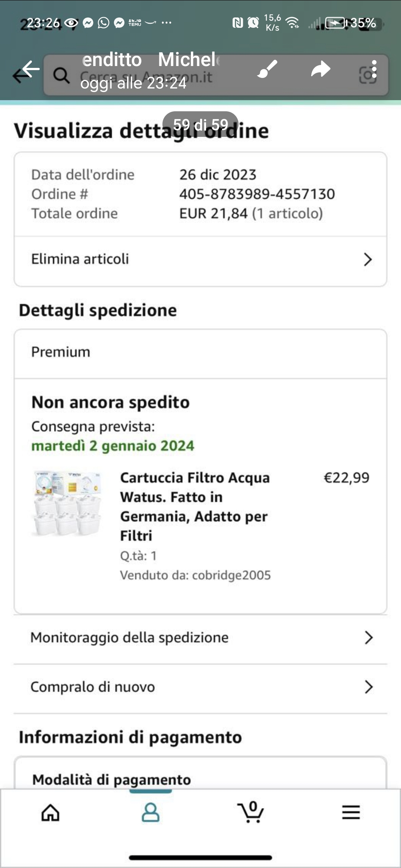Open the three-dot overflow menu
The image size is (401, 868).
(x=374, y=69)
